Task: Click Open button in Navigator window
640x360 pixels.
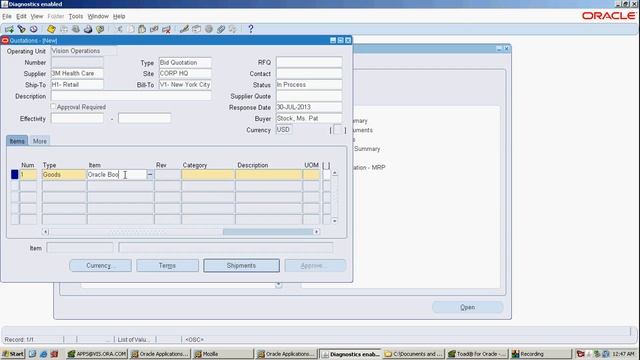Action: click(468, 307)
